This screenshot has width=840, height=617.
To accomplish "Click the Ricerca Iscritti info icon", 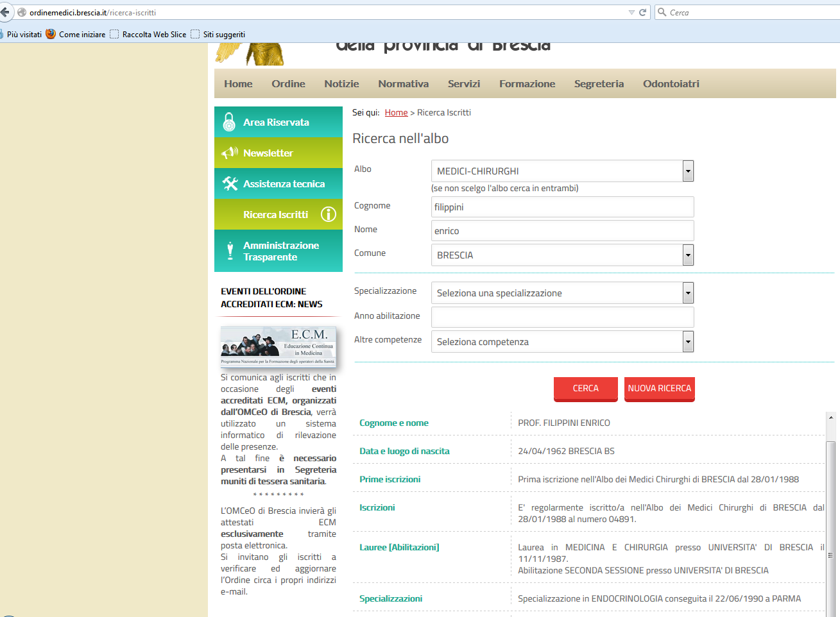I will (x=329, y=214).
